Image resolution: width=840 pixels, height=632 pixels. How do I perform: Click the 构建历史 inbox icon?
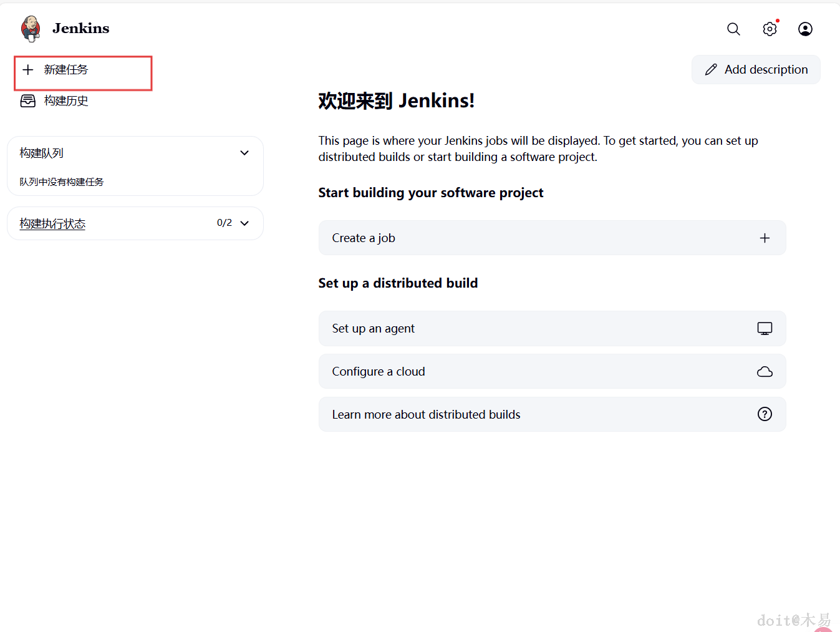[x=28, y=101]
